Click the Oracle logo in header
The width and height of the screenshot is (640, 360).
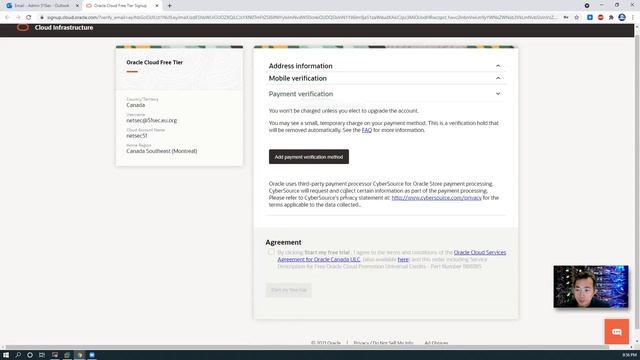23,27
